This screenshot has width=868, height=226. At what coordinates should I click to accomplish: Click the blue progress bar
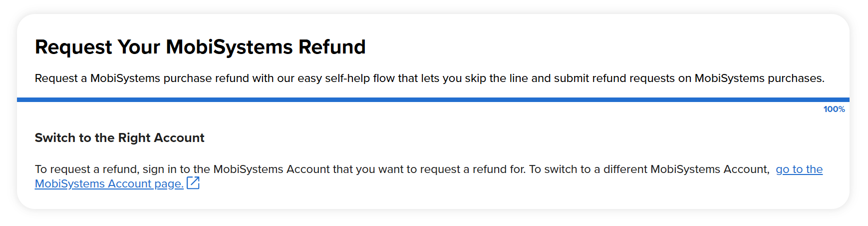[433, 100]
